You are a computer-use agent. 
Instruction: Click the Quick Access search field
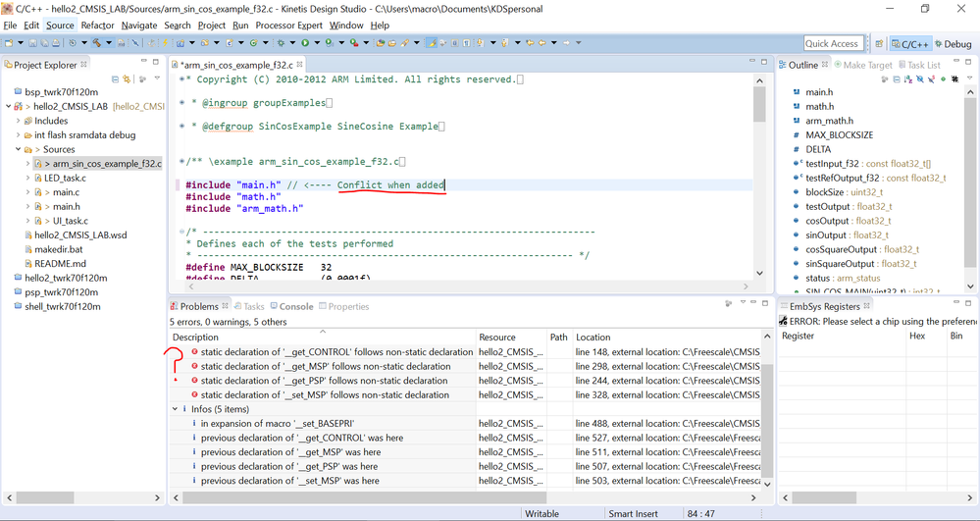pos(834,44)
